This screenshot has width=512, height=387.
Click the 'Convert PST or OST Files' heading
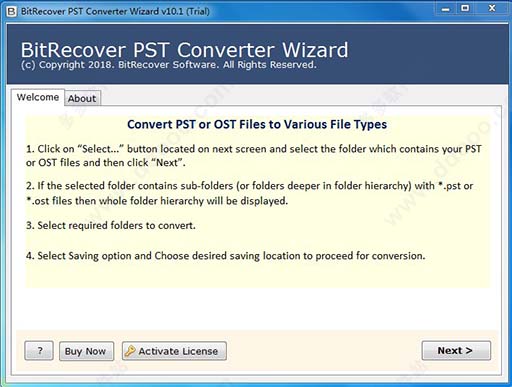point(257,124)
